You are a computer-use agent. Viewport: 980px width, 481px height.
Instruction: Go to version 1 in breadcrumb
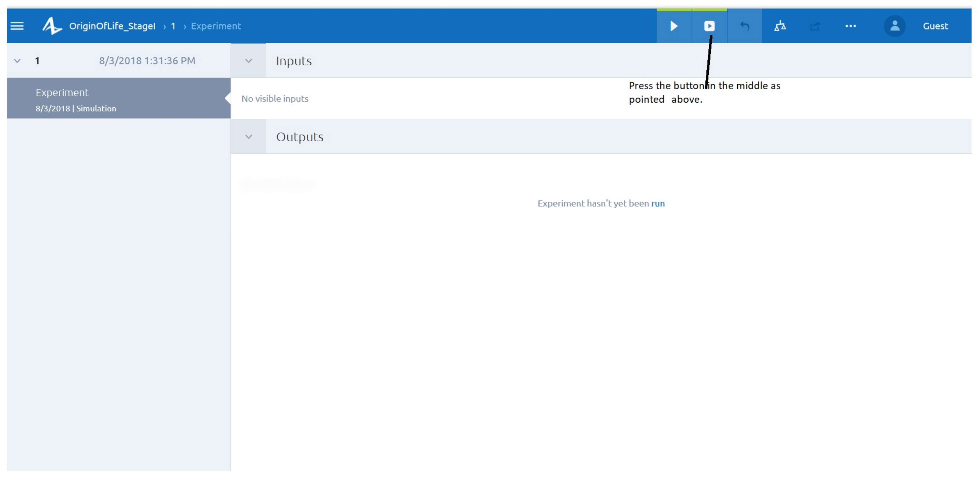[173, 26]
